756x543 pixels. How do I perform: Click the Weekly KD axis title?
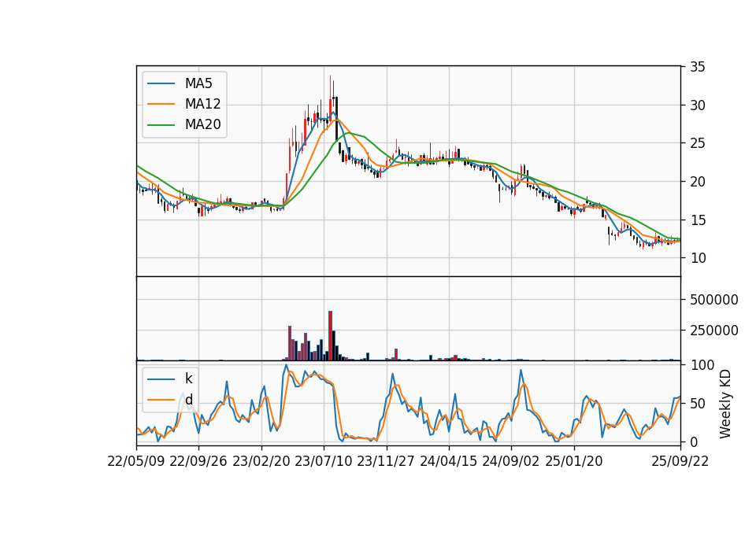724,404
